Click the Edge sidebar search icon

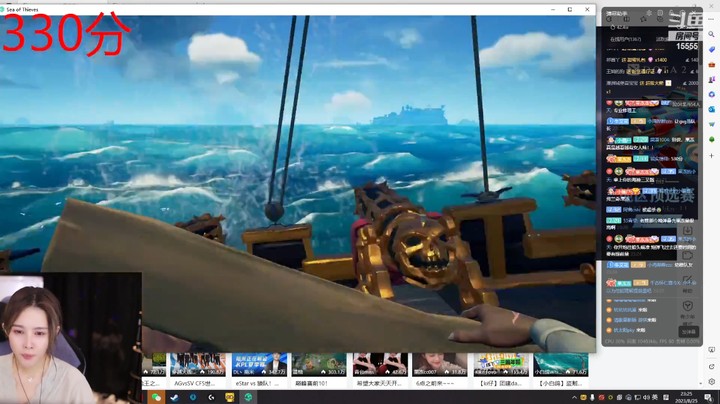[711, 34]
